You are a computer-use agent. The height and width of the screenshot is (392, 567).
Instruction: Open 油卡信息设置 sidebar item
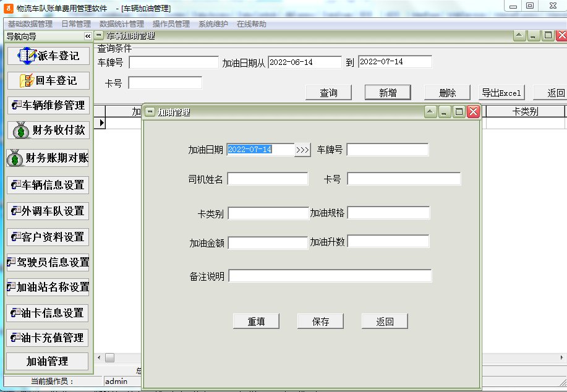click(48, 313)
